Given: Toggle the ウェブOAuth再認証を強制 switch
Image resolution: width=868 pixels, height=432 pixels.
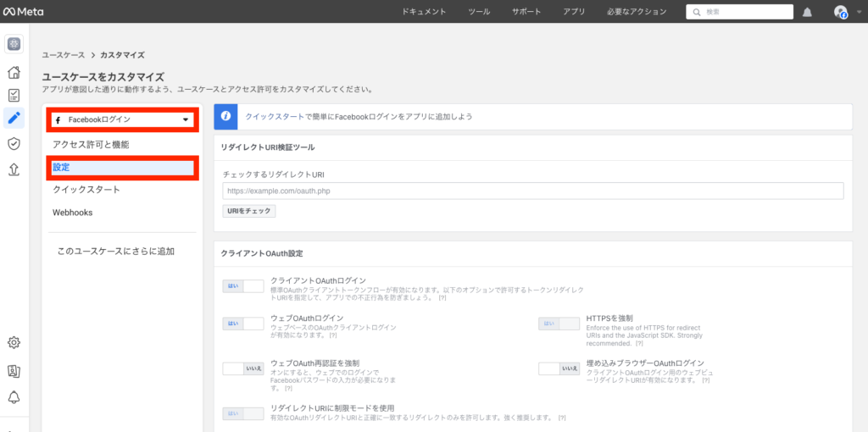Looking at the screenshot, I should point(243,368).
